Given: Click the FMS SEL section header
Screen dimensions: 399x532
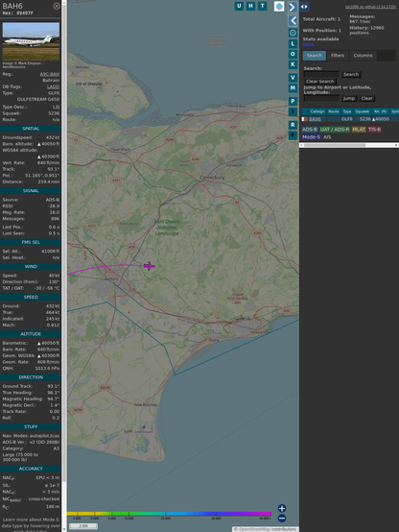Looking at the screenshot, I should [x=31, y=242].
